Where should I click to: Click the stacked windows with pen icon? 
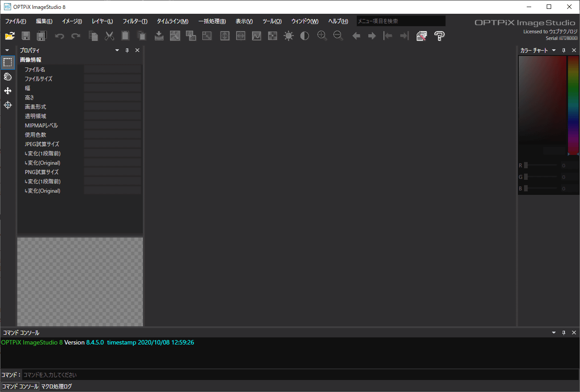tap(422, 36)
